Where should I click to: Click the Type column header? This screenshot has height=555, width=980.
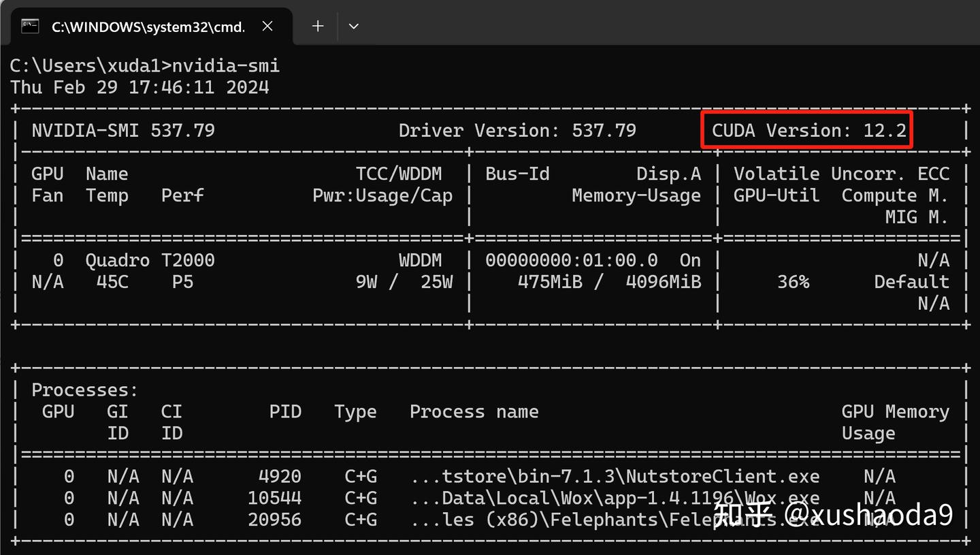click(x=355, y=412)
